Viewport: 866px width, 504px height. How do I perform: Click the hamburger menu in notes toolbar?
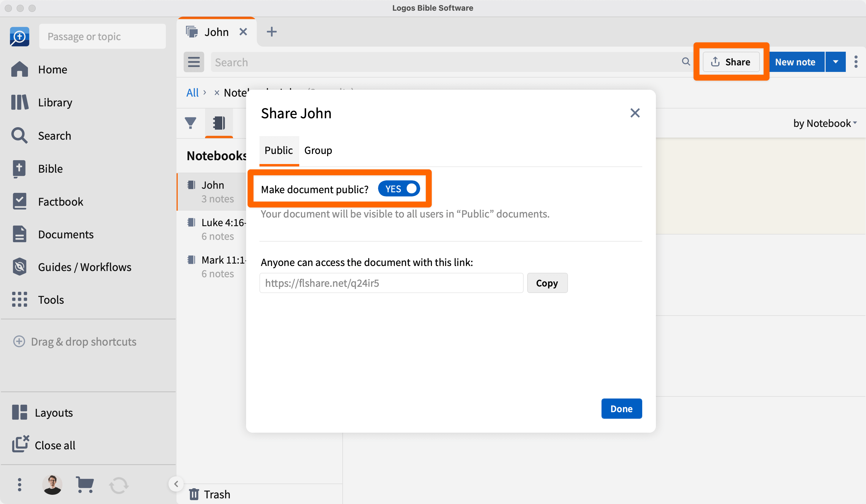coord(194,62)
